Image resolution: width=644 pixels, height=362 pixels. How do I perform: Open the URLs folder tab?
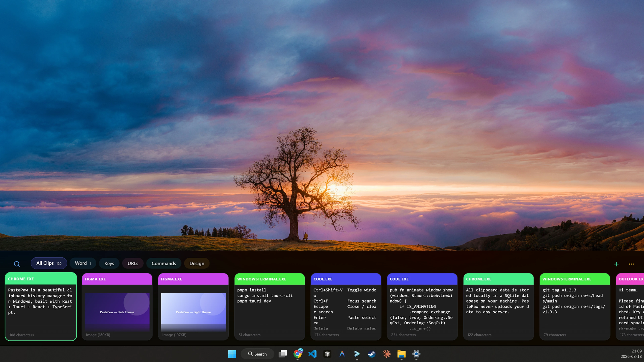(x=133, y=264)
